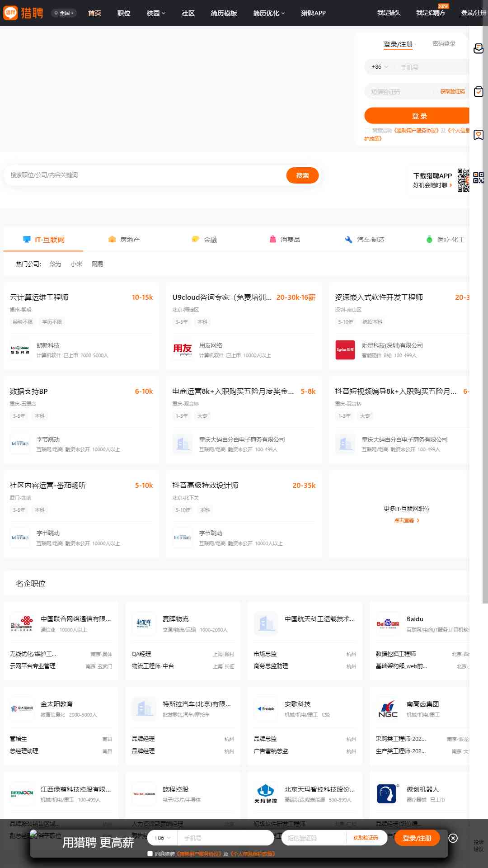Click 字节跳动 logo under 数据支持BP
488x868 pixels.
tap(20, 444)
